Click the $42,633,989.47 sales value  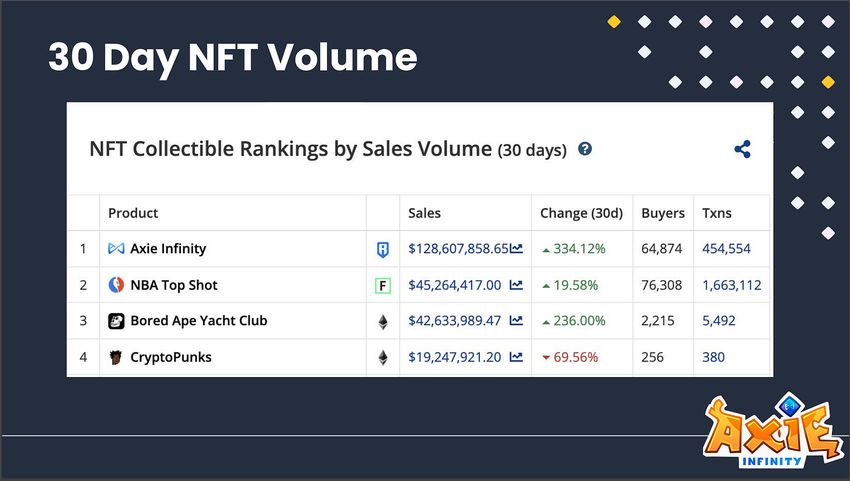[455, 321]
